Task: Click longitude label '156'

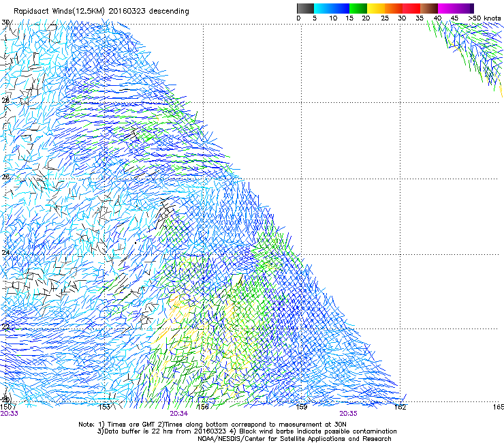Action: pos(203,407)
